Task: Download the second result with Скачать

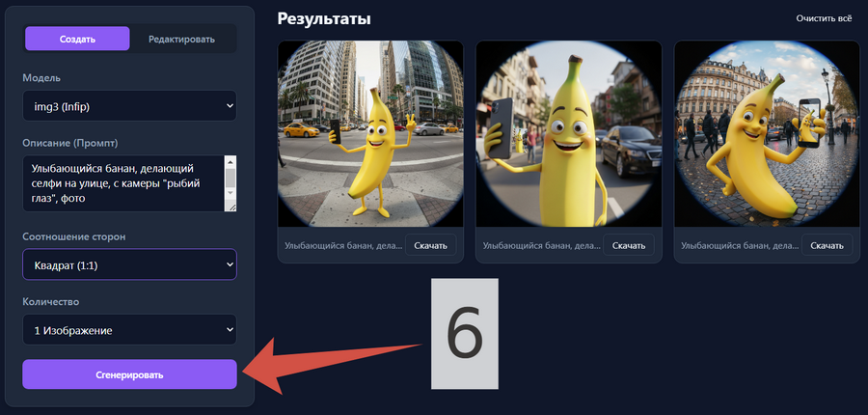Action: pos(629,246)
